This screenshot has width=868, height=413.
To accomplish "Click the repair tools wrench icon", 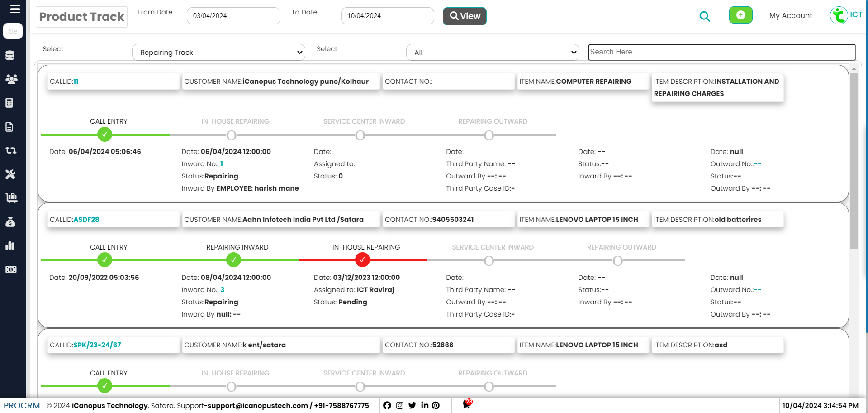I will point(11,174).
